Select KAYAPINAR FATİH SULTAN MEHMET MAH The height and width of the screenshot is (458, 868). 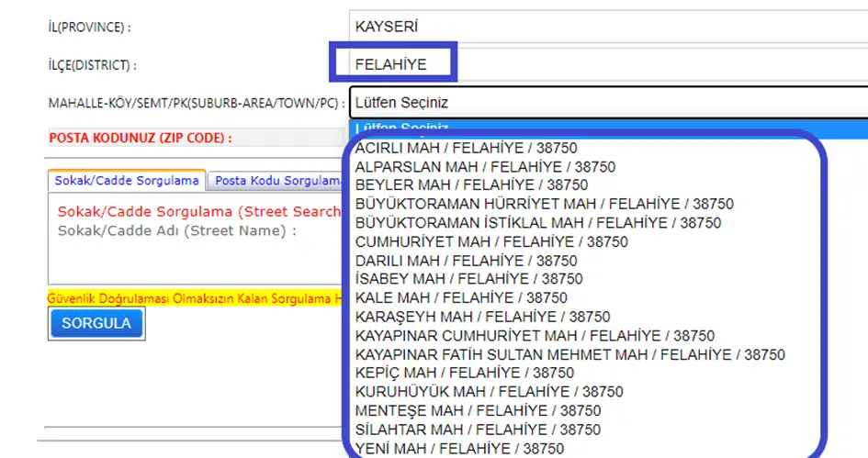tap(569, 354)
